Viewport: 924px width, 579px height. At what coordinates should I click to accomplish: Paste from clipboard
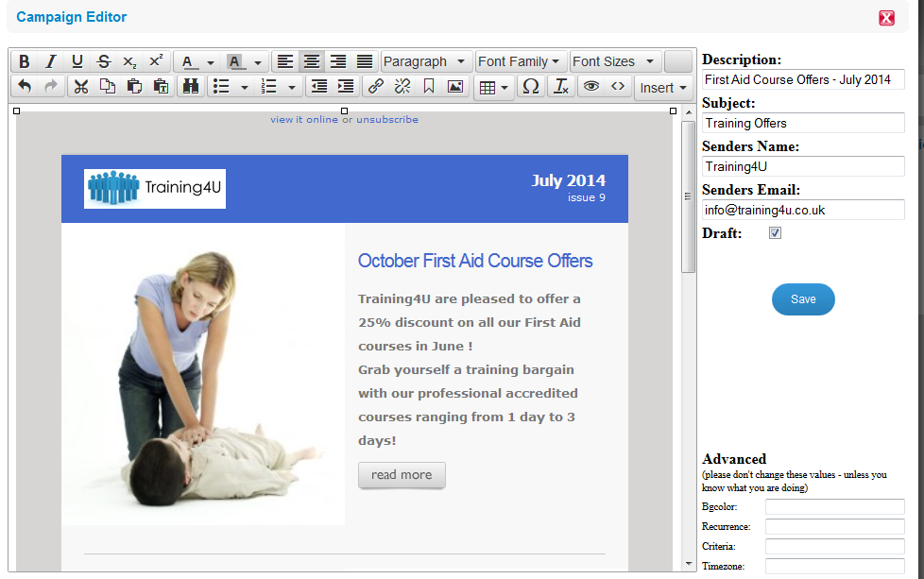134,87
